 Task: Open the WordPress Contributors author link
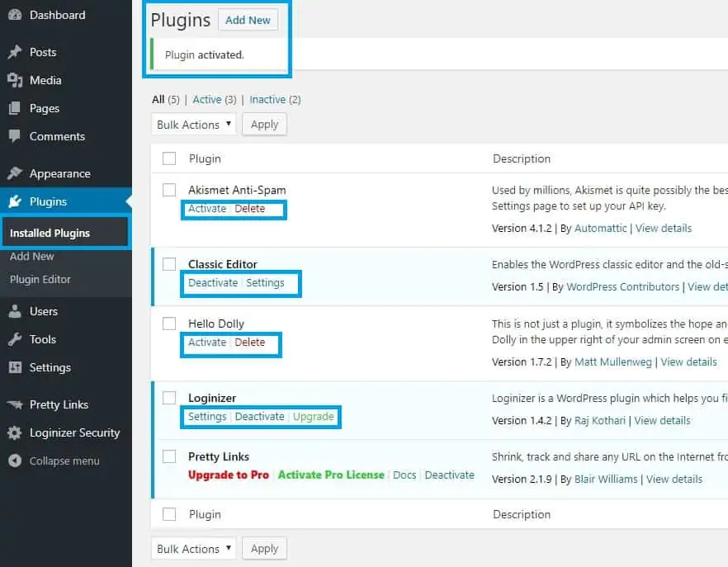click(x=623, y=287)
